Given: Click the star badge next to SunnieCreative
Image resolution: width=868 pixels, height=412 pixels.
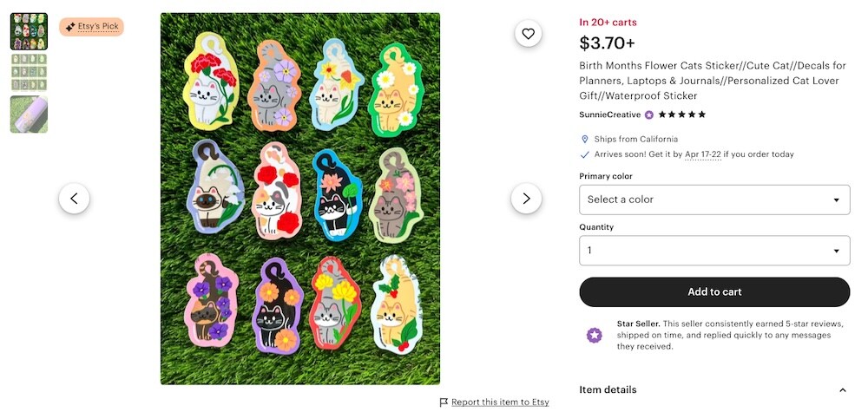Looking at the screenshot, I should 649,114.
